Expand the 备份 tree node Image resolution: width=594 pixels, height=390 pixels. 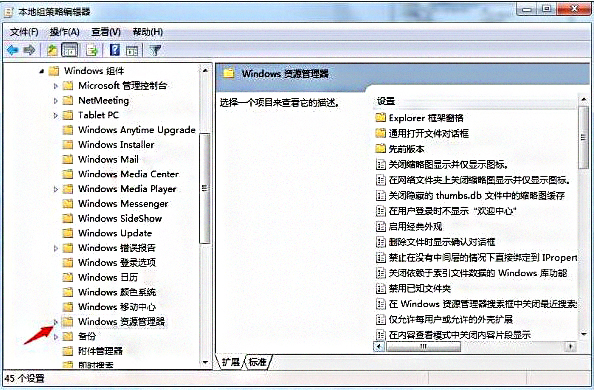click(x=56, y=337)
